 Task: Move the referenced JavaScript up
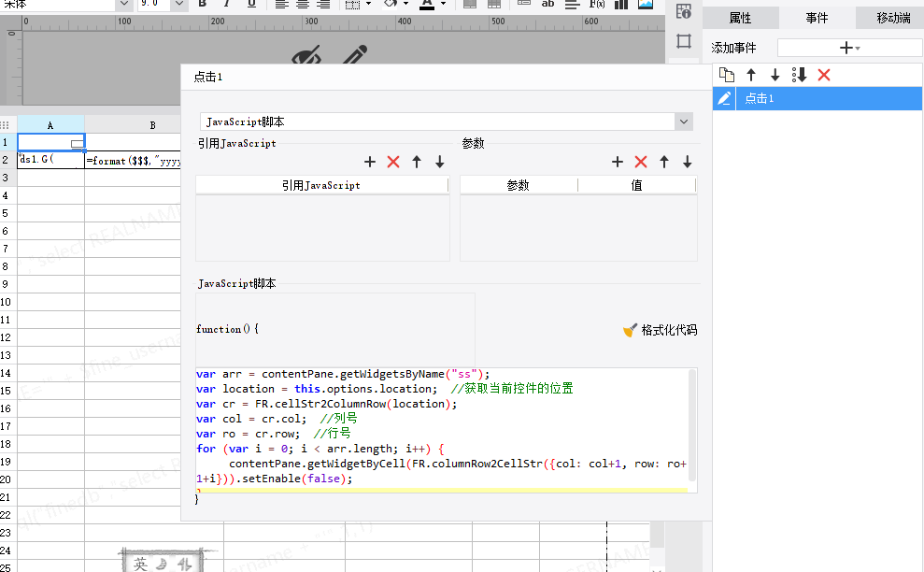[417, 162]
